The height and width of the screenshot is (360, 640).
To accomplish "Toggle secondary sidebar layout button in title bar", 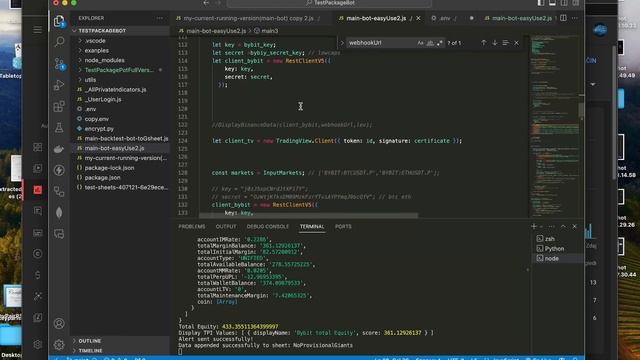I will pos(564,3).
